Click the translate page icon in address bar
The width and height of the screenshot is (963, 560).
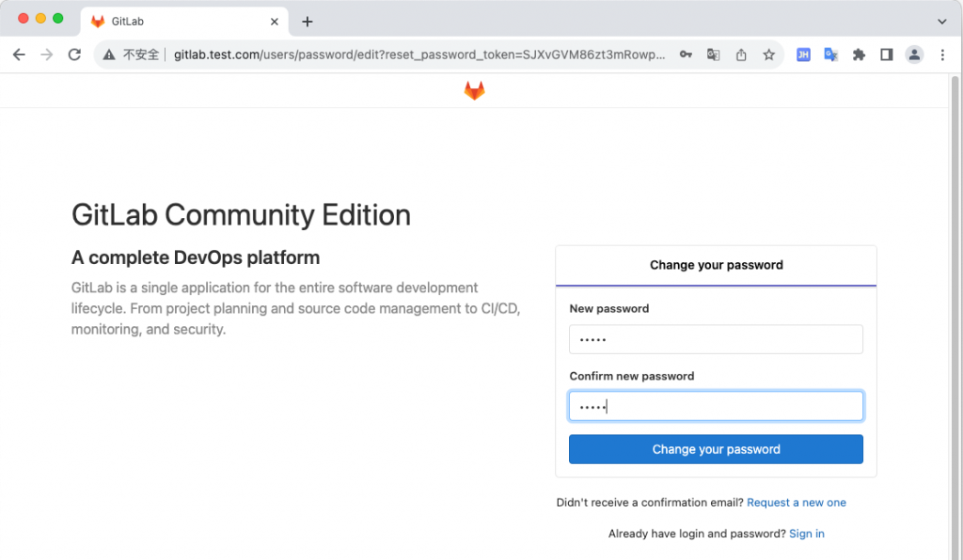[x=714, y=54]
